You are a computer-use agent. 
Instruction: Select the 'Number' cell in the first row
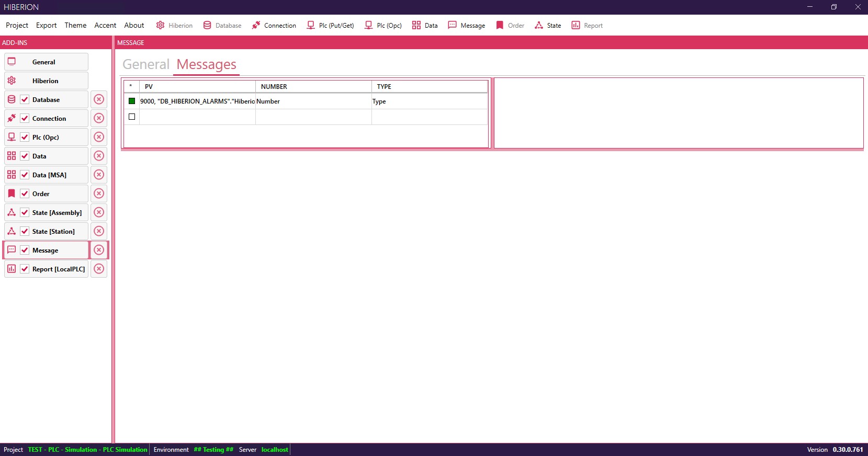click(x=313, y=101)
